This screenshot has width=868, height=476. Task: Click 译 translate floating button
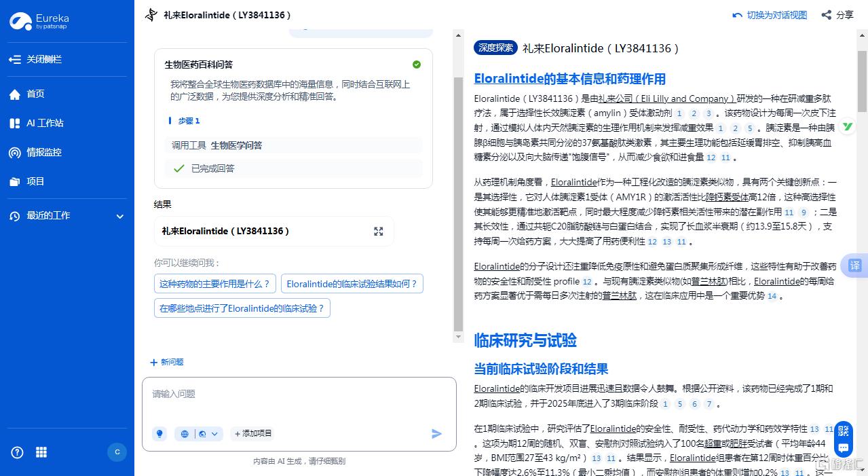[854, 266]
